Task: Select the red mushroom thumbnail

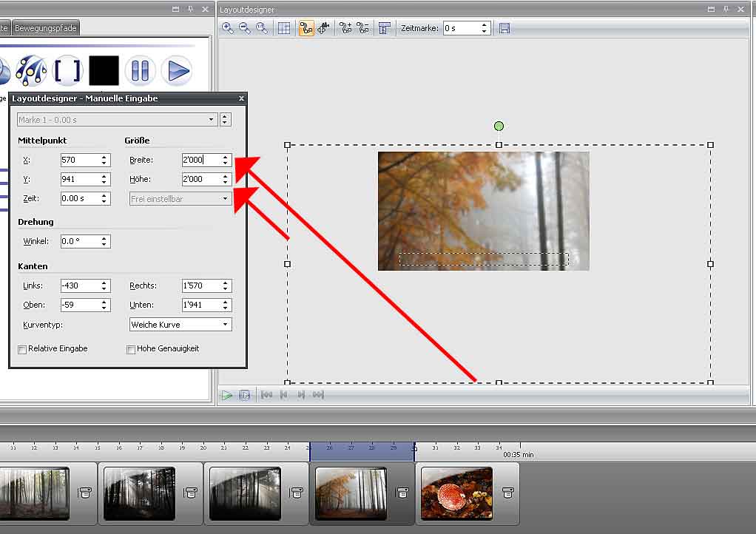Action: (x=456, y=493)
